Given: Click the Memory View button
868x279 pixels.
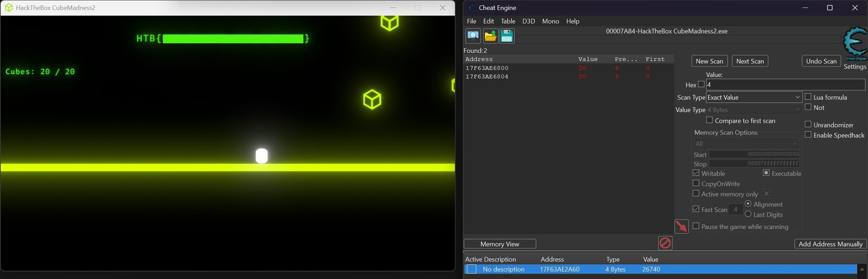Looking at the screenshot, I should (500, 244).
